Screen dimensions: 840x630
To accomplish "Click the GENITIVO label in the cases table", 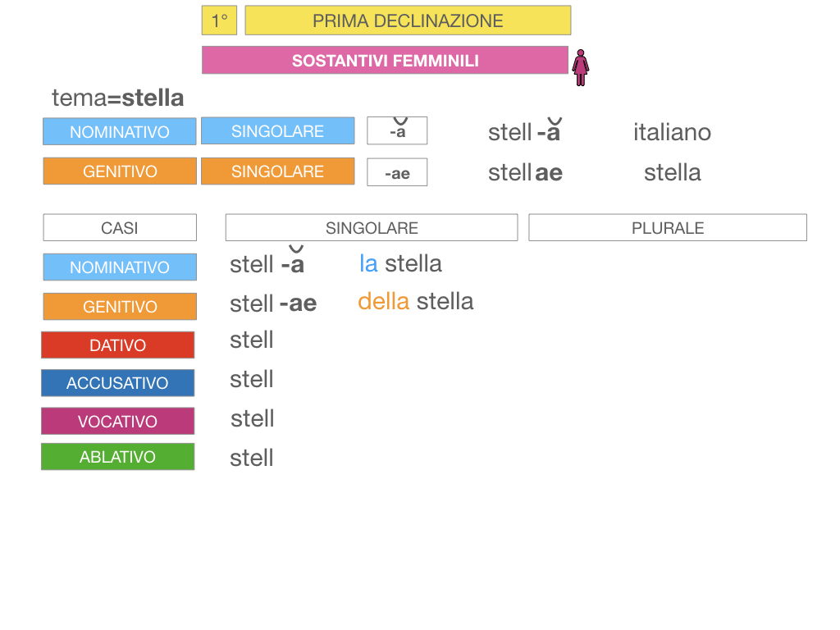I will (x=120, y=307).
